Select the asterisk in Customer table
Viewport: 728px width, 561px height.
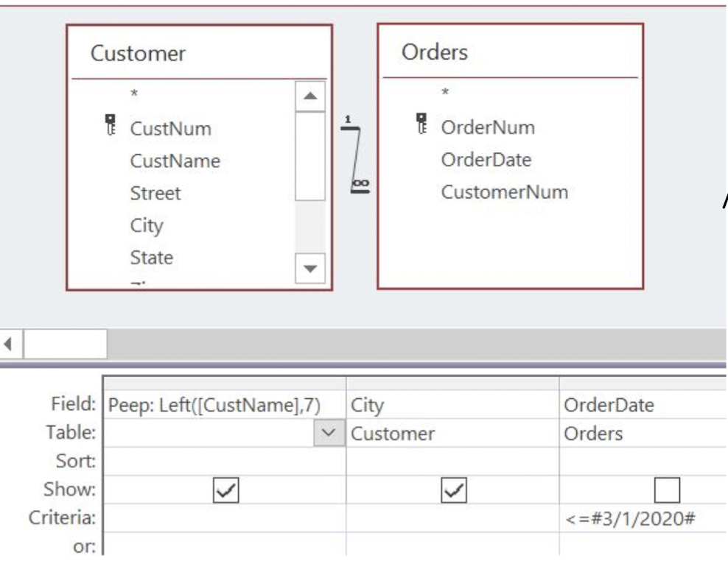click(134, 94)
